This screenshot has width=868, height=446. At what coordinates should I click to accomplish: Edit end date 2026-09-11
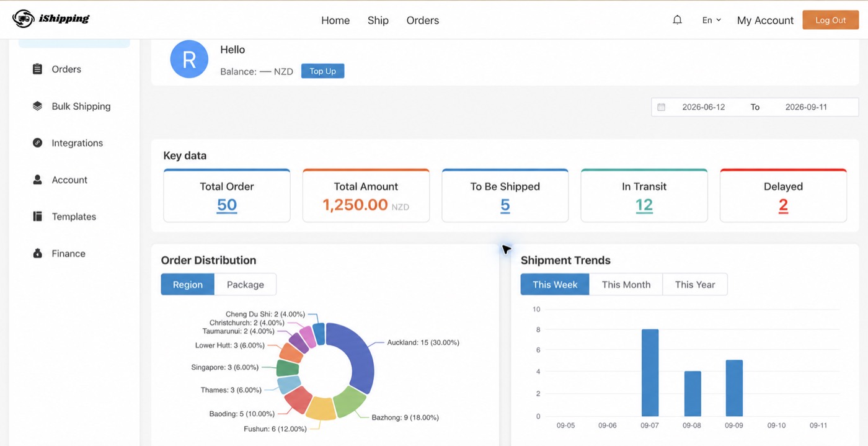pos(806,107)
